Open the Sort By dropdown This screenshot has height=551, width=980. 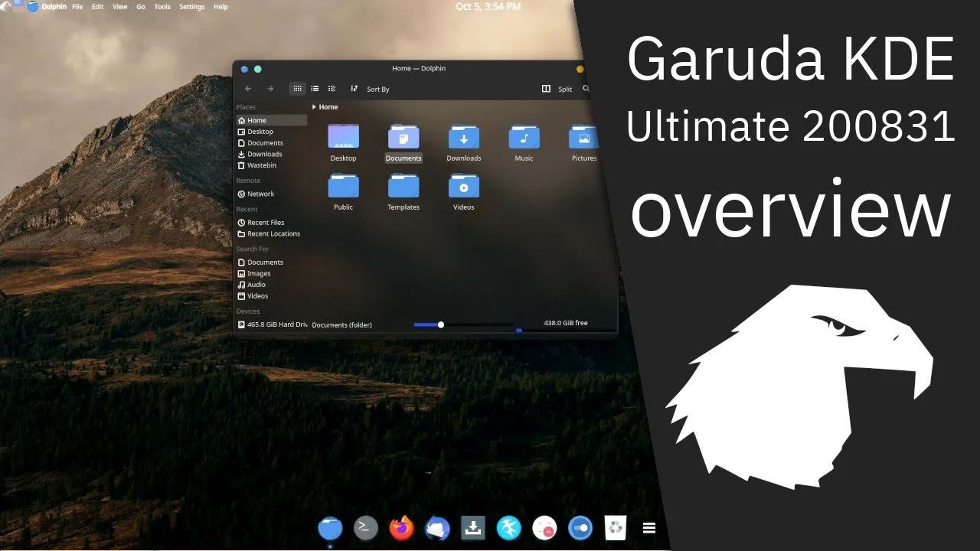pos(371,89)
